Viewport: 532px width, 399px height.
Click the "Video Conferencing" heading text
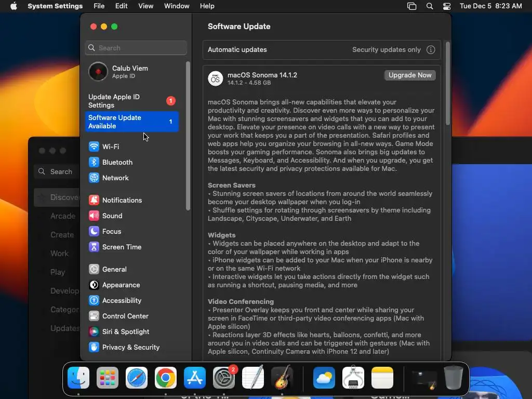(x=241, y=302)
